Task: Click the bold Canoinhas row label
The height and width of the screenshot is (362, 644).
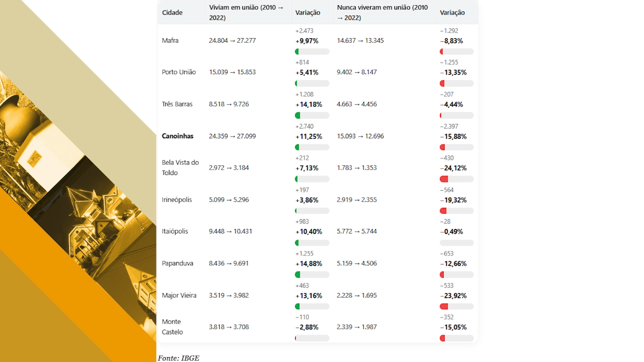Action: [178, 136]
